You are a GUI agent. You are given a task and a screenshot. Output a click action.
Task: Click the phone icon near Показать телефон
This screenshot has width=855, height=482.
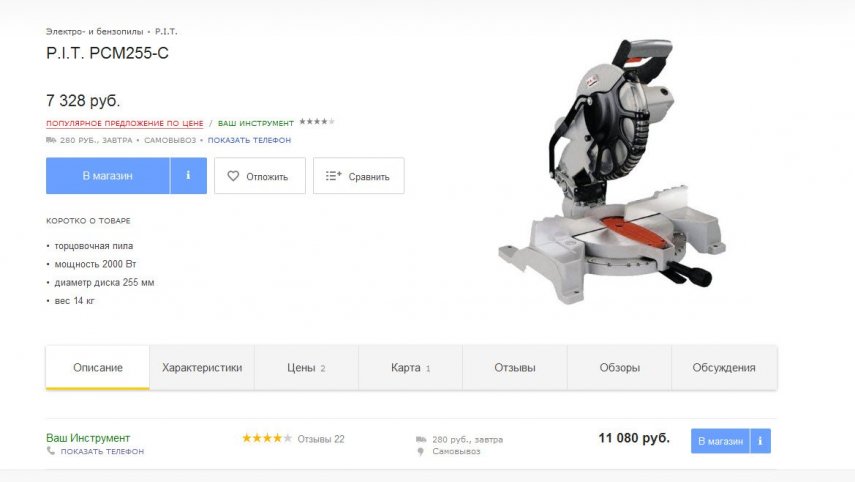[x=51, y=451]
